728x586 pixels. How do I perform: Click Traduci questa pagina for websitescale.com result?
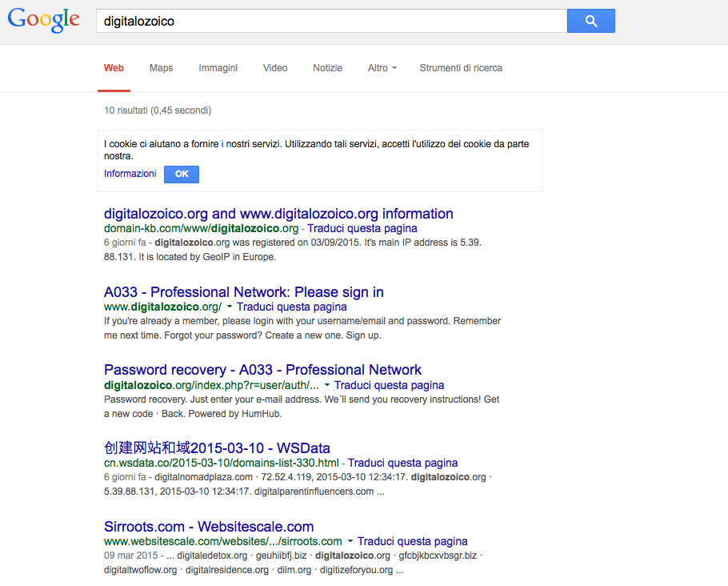click(412, 541)
